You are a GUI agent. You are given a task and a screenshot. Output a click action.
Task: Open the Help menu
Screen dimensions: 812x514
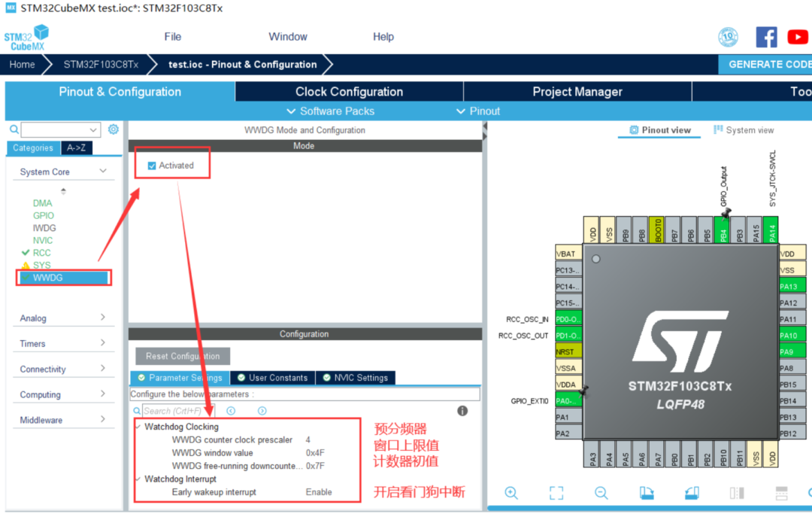[383, 37]
